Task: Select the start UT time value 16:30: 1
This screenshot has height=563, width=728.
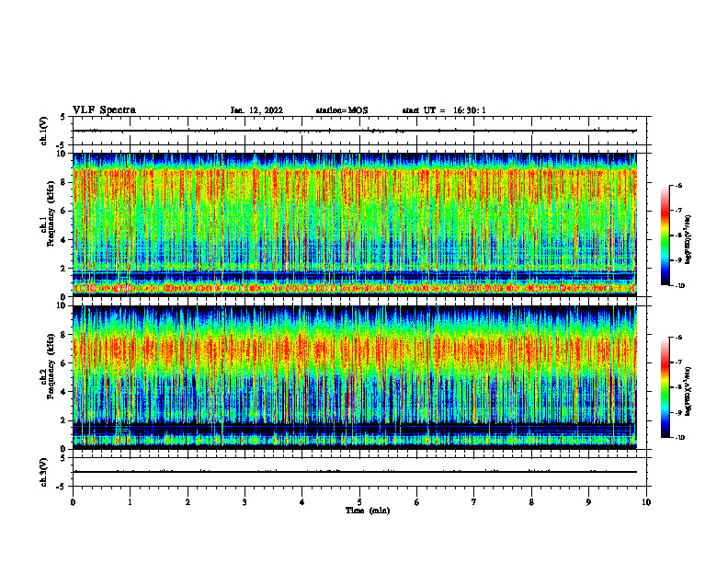Action: point(470,110)
